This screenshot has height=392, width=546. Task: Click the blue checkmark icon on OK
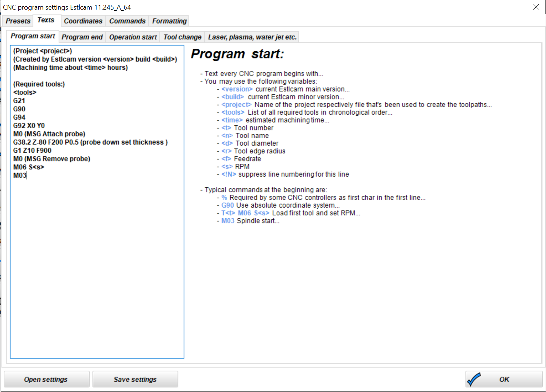click(x=474, y=379)
